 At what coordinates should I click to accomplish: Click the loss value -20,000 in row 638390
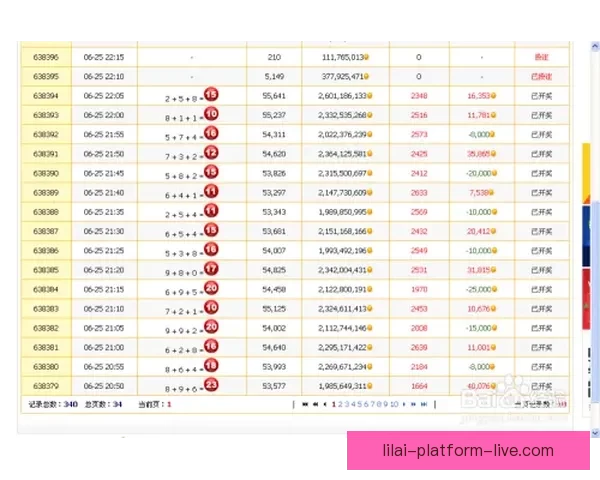(x=478, y=173)
